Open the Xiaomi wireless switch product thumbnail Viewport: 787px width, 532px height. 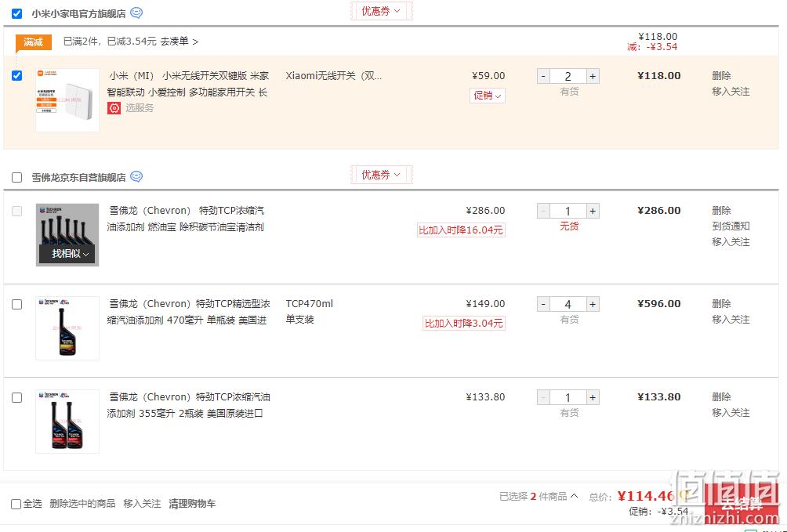(x=67, y=100)
